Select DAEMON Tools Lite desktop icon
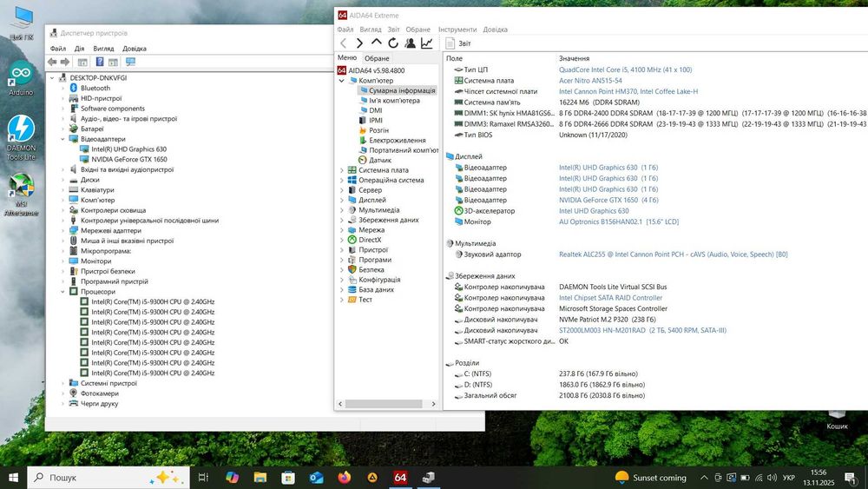 point(21,138)
